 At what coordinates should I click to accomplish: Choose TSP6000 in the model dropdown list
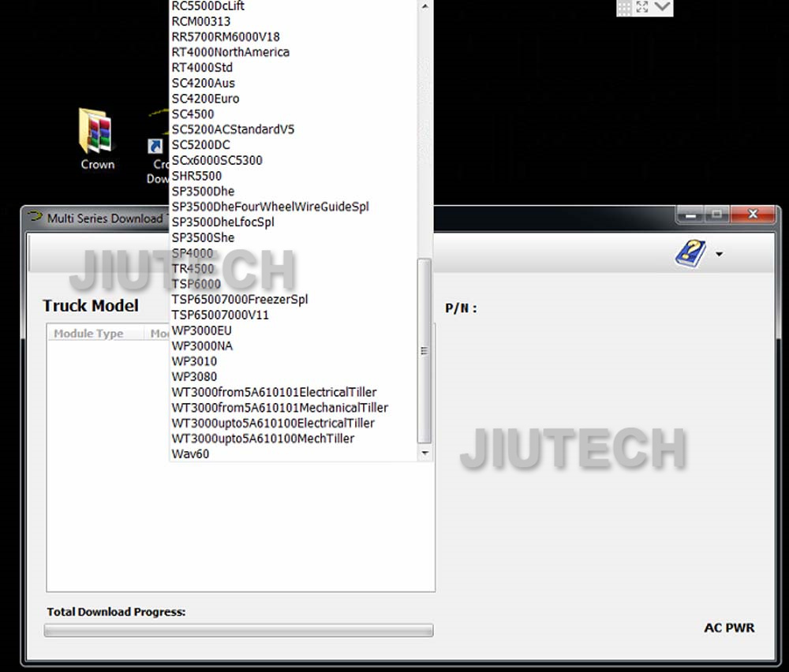click(x=196, y=284)
